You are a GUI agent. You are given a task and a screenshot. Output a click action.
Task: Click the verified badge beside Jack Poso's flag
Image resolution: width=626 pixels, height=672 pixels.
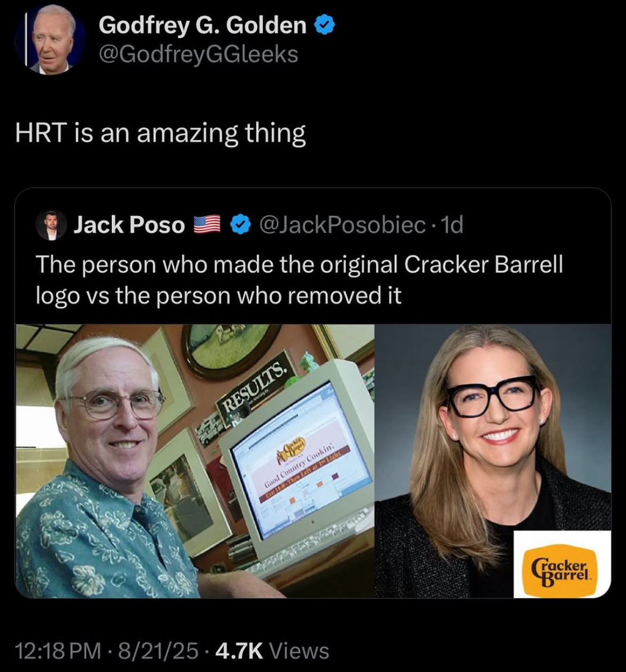[x=240, y=225]
